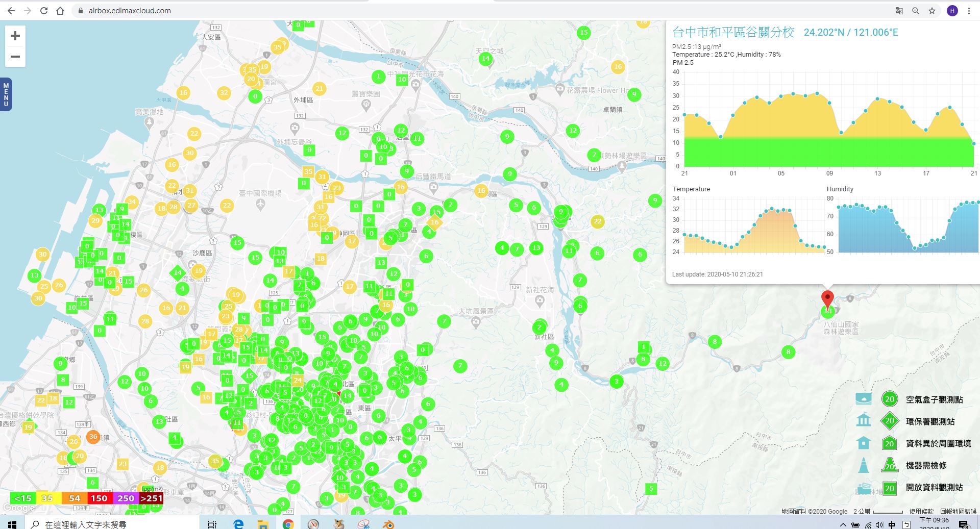Viewport: 980px width, 529px height.
Task: Click the Last update timestamp text
Action: (x=718, y=274)
